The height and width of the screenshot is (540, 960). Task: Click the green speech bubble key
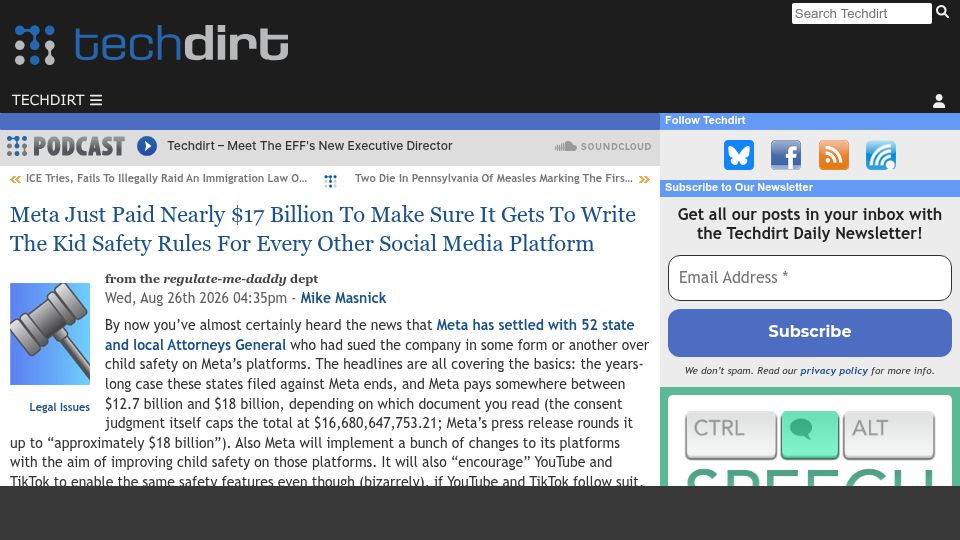point(809,435)
